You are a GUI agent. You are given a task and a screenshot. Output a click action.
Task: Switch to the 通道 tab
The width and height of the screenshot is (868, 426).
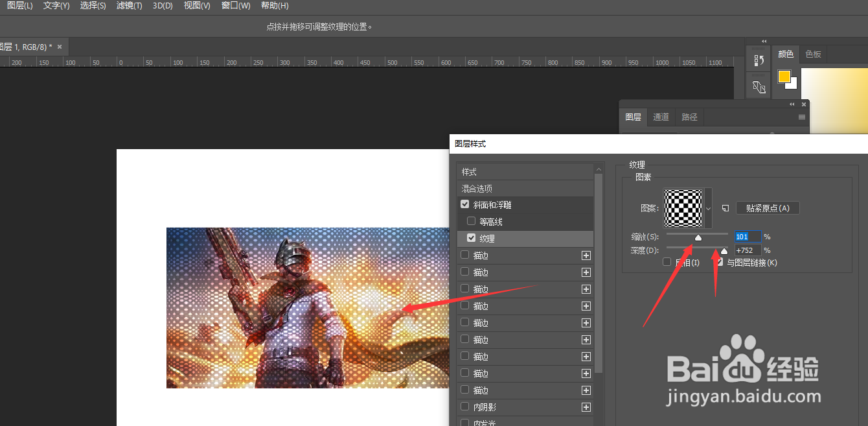click(x=661, y=117)
